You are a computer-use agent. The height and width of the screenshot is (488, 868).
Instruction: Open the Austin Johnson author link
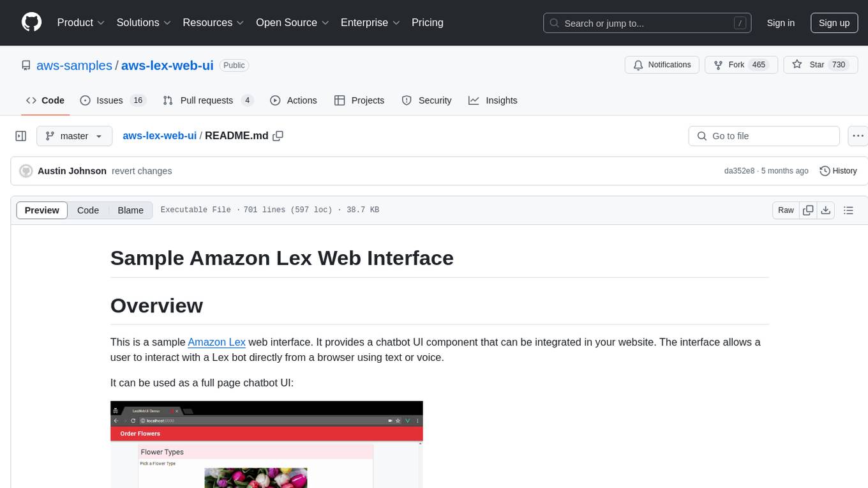72,171
